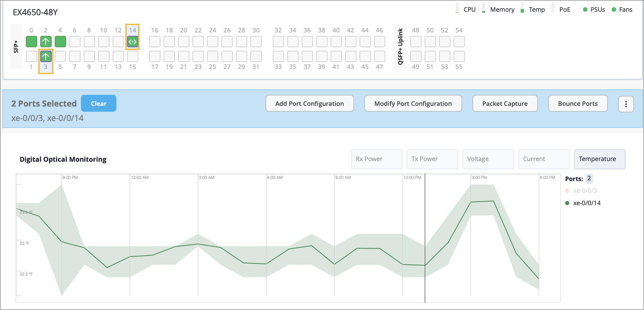Toggle xe-0/0/14 series in legend
The image size is (644, 310).
[x=583, y=203]
